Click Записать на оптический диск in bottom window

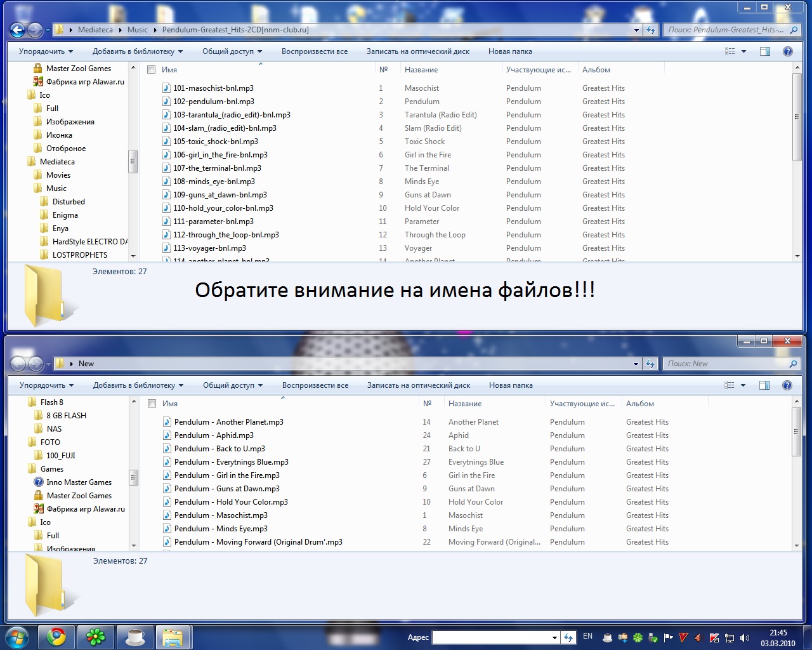[419, 385]
